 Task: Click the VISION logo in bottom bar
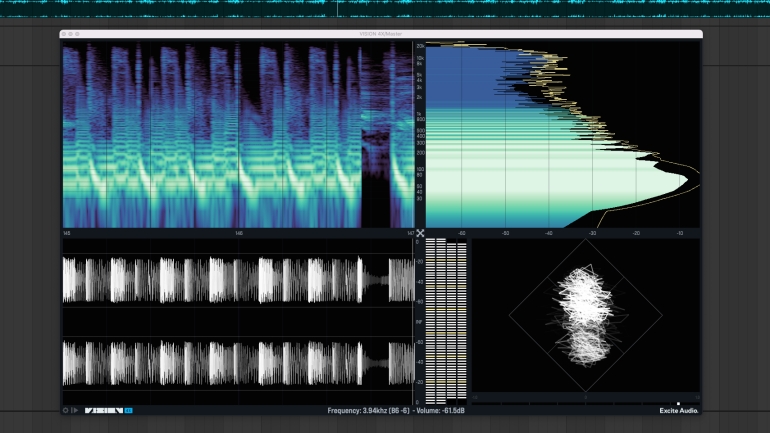point(103,410)
